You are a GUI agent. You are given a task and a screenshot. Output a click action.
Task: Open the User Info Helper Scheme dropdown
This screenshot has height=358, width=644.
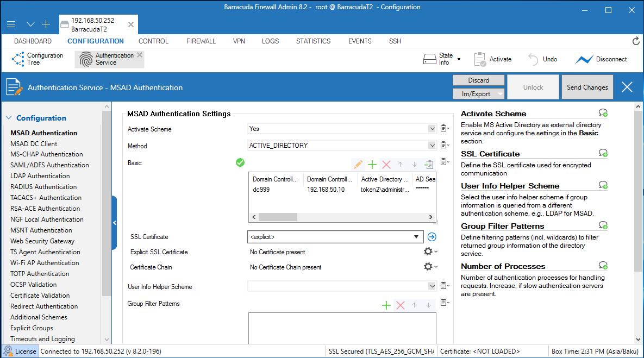point(432,286)
